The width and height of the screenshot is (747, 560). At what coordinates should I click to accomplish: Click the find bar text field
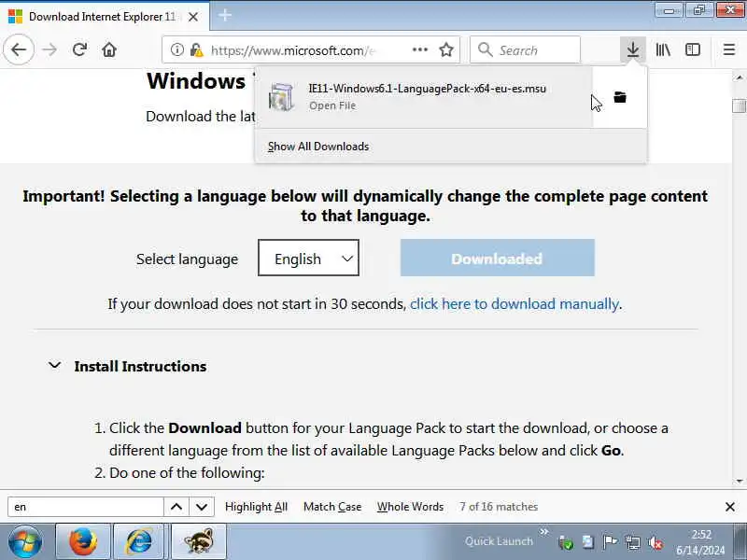click(x=86, y=507)
